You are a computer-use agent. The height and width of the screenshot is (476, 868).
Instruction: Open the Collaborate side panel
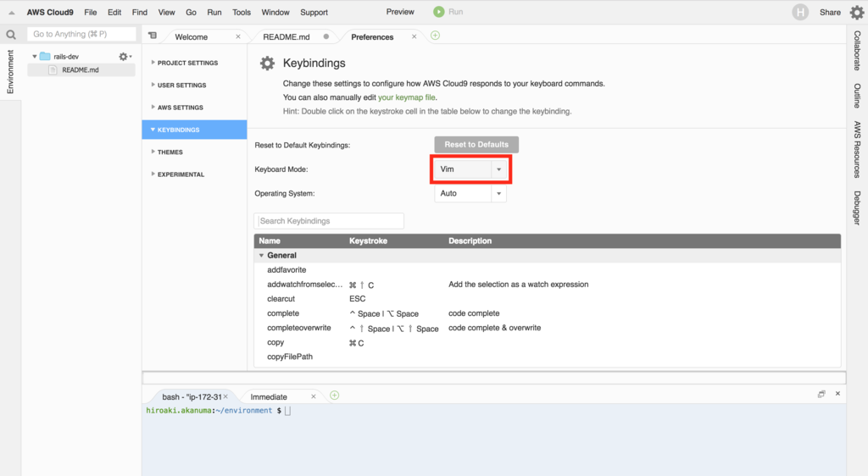point(857,50)
